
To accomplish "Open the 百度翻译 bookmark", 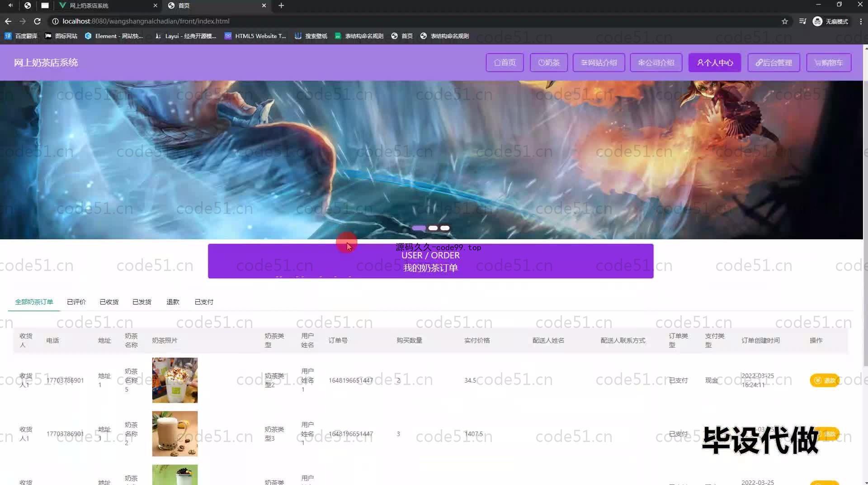I will pyautogui.click(x=21, y=36).
